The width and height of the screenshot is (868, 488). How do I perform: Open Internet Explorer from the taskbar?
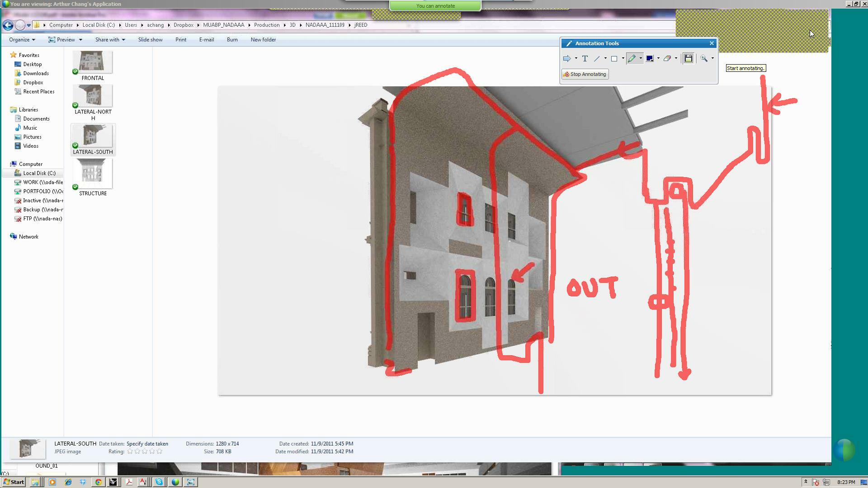point(68,482)
